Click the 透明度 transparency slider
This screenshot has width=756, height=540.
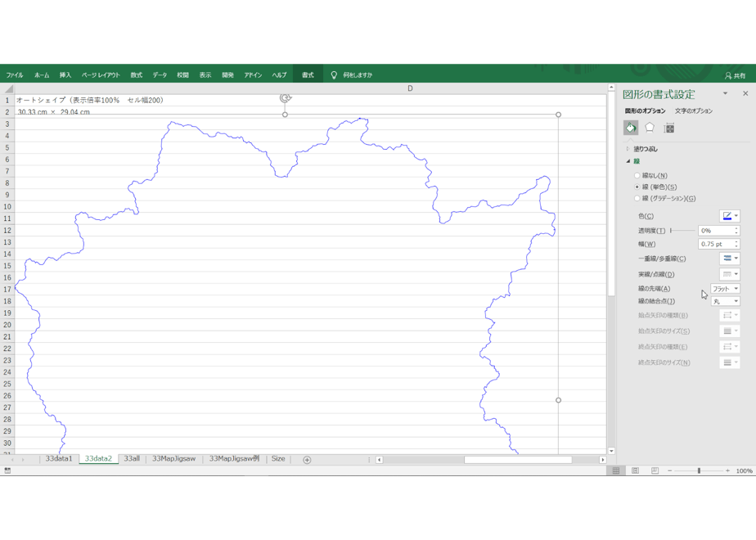(682, 231)
